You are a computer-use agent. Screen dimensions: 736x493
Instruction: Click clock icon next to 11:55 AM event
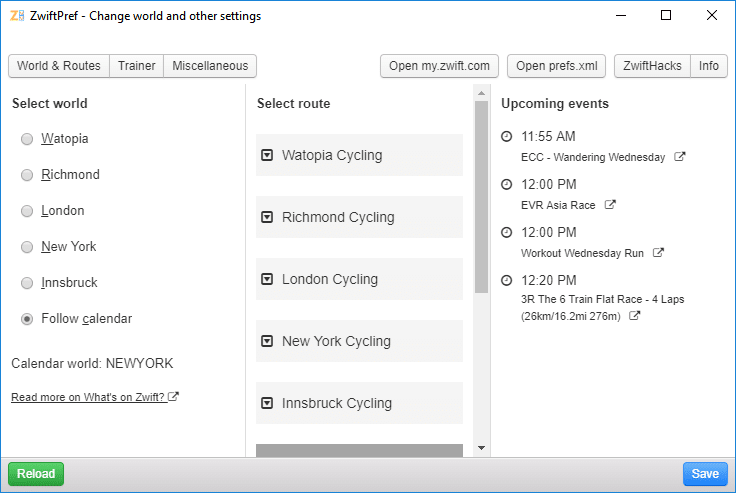(x=506, y=137)
